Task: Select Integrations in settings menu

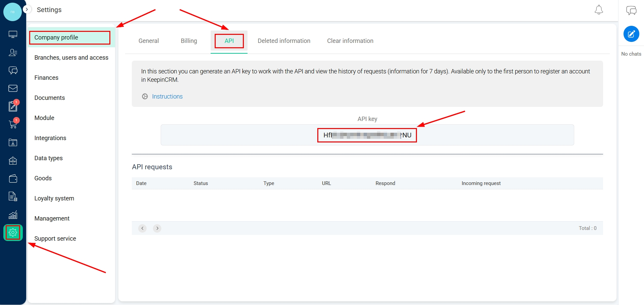Action: [x=50, y=138]
